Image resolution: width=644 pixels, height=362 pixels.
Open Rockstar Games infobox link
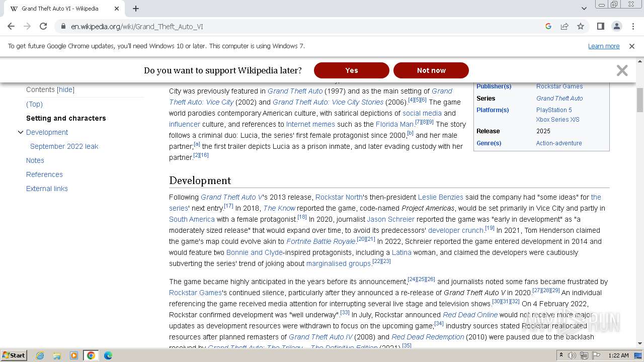tap(559, 86)
